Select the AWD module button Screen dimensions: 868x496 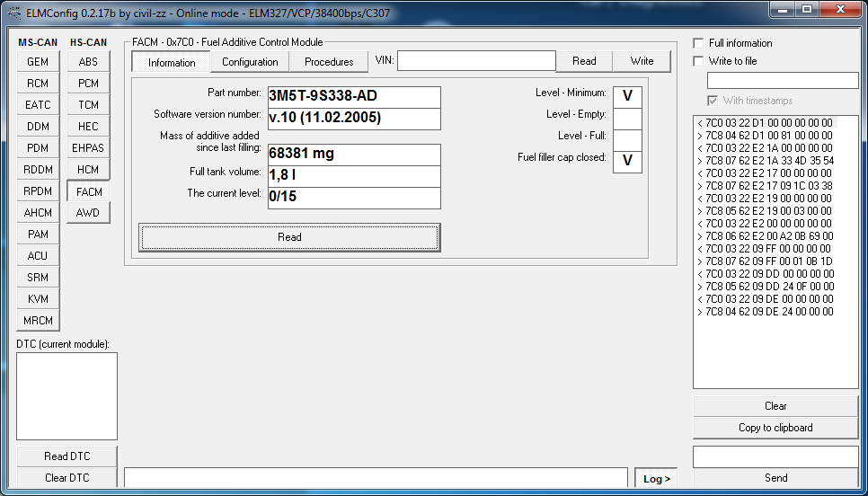click(88, 213)
